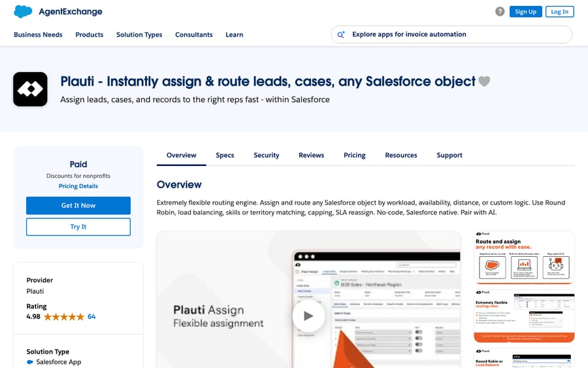Select the Overview tab

point(182,156)
